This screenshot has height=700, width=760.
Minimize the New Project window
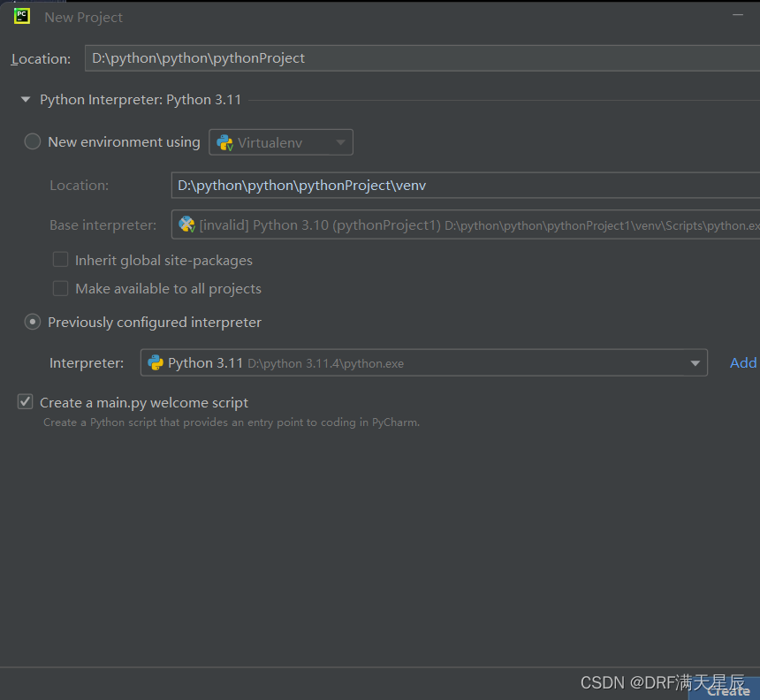tap(738, 15)
